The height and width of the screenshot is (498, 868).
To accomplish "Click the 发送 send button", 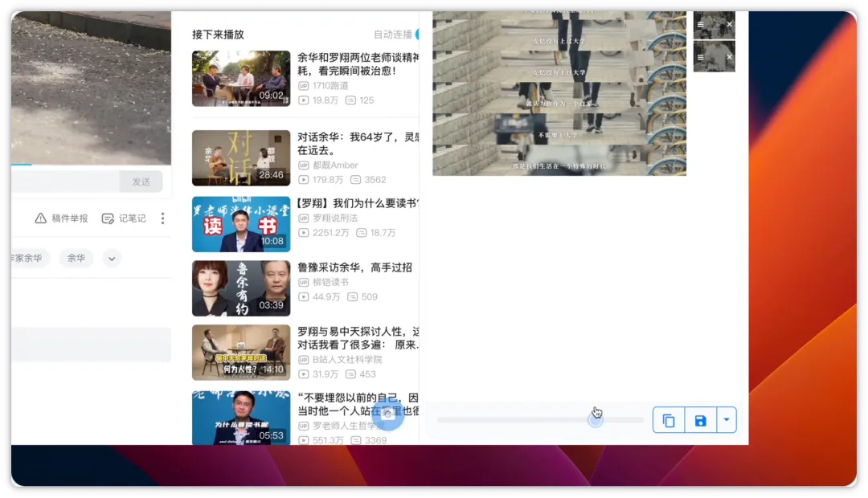I will (141, 182).
